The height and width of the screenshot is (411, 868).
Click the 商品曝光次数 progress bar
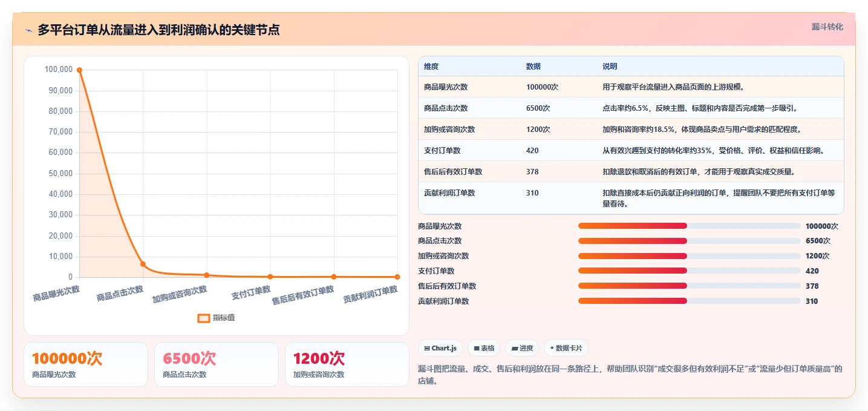689,226
